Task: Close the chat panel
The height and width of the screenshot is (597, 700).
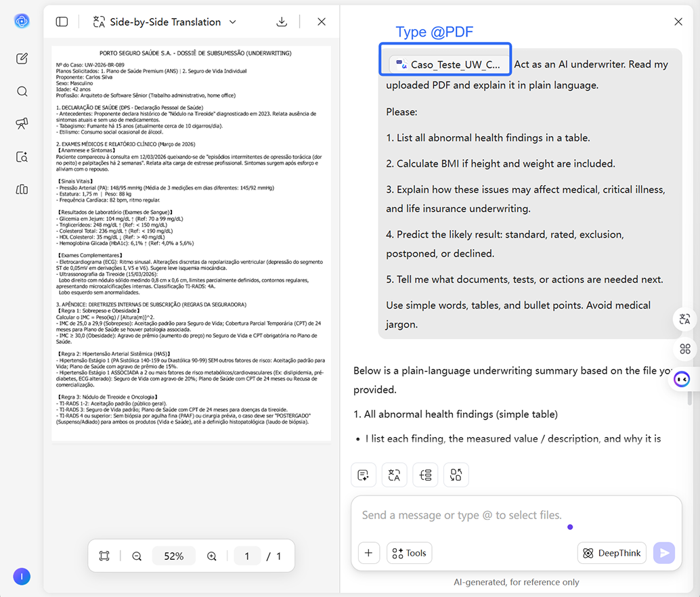Action: [x=678, y=22]
